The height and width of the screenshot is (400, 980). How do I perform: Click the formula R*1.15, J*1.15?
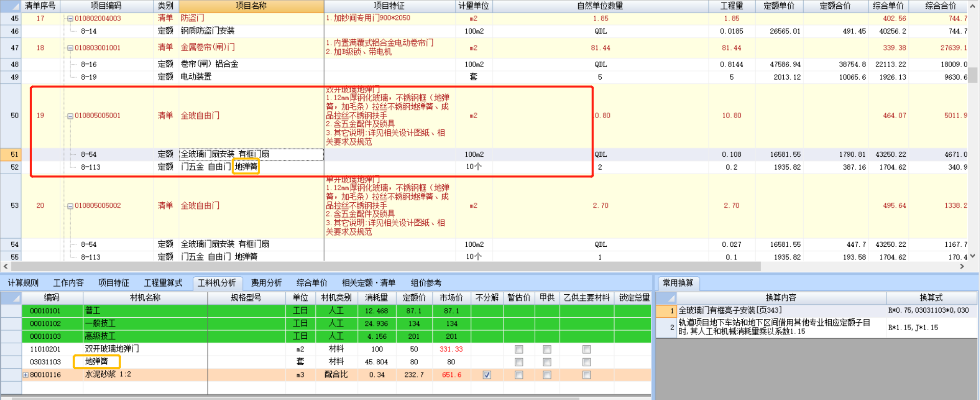pos(913,327)
